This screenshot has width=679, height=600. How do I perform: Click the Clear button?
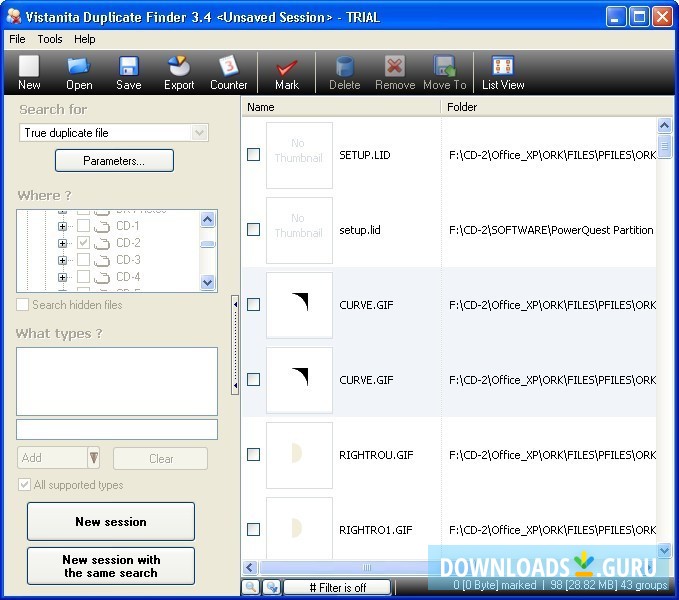pyautogui.click(x=160, y=458)
